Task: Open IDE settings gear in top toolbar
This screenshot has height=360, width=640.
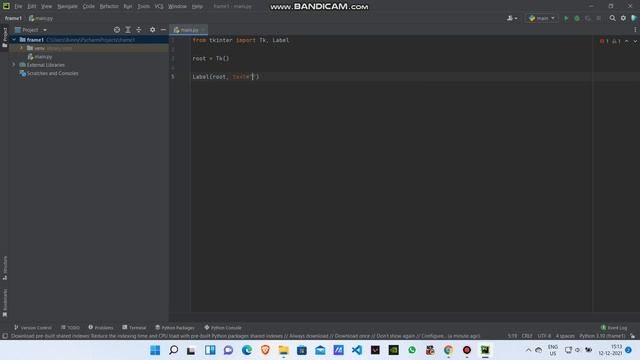Action: (623, 18)
